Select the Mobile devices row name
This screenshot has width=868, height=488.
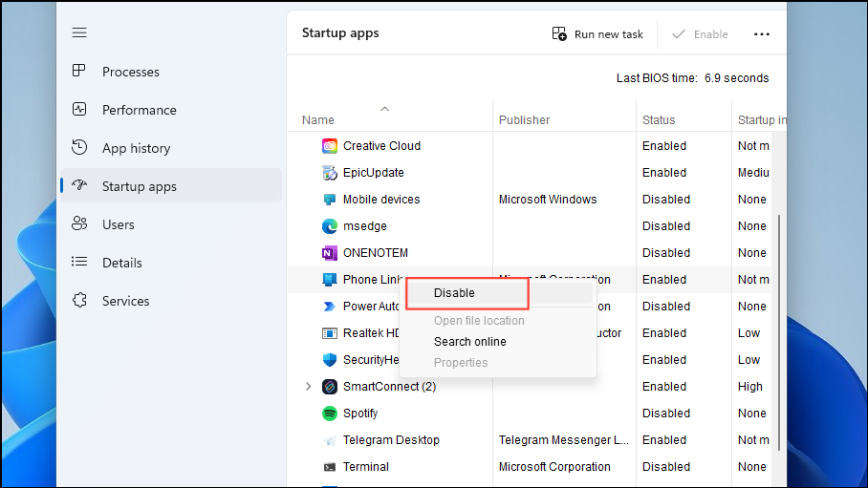coord(381,200)
